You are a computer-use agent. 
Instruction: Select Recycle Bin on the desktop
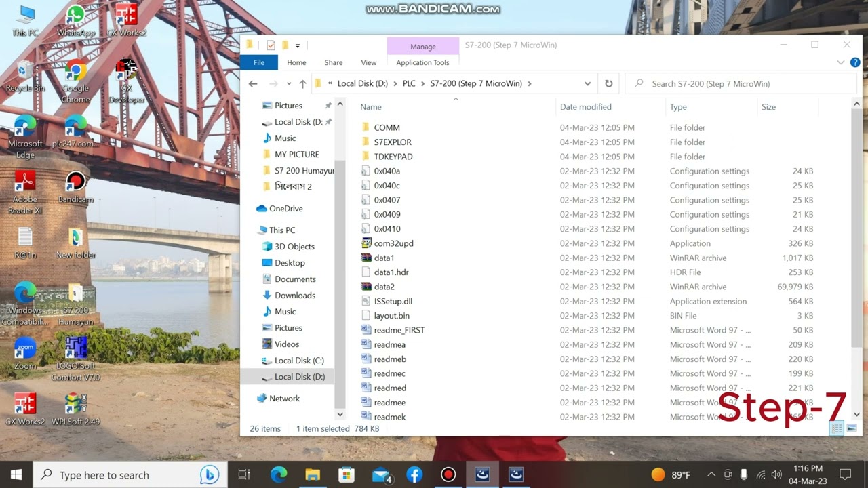click(25, 76)
